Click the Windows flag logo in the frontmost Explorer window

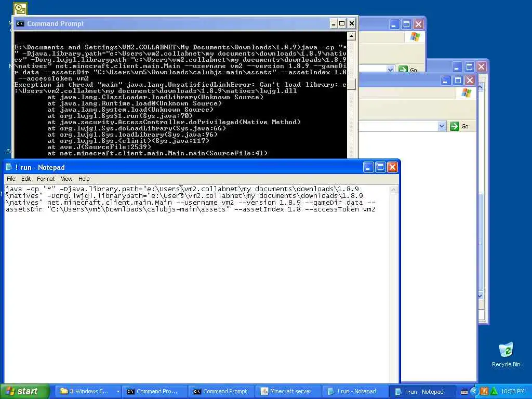(x=466, y=92)
